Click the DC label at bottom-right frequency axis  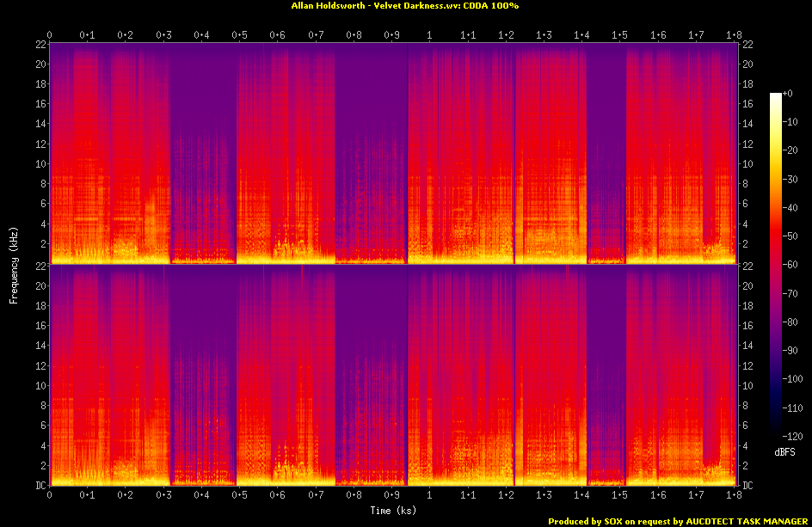pos(747,486)
